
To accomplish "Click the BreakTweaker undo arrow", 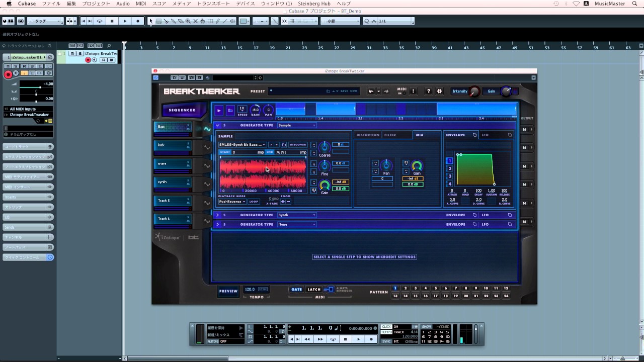I will coord(371,91).
